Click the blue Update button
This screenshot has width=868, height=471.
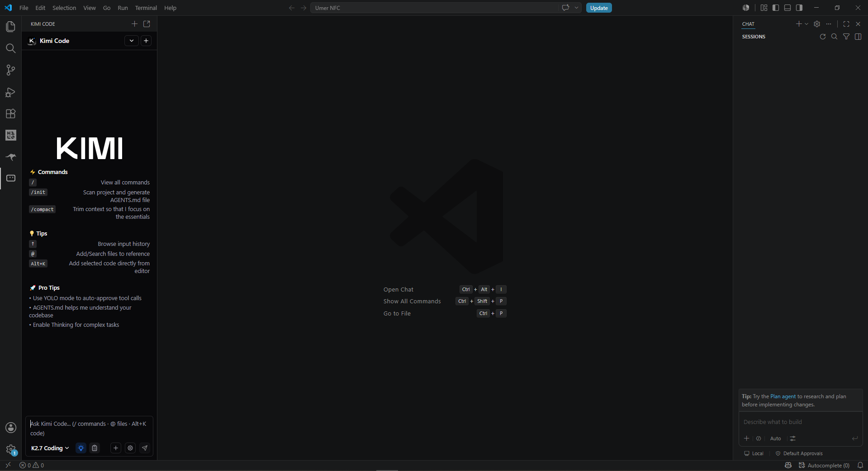599,8
